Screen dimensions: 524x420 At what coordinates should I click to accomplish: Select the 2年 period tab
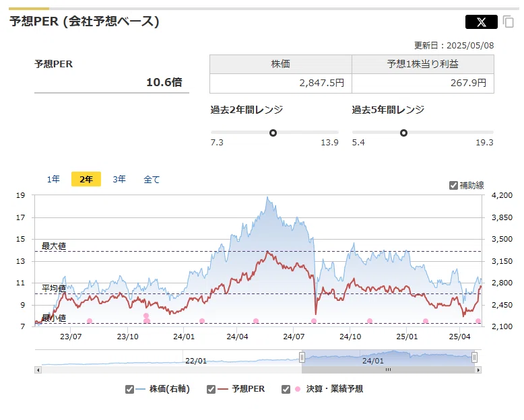point(86,179)
